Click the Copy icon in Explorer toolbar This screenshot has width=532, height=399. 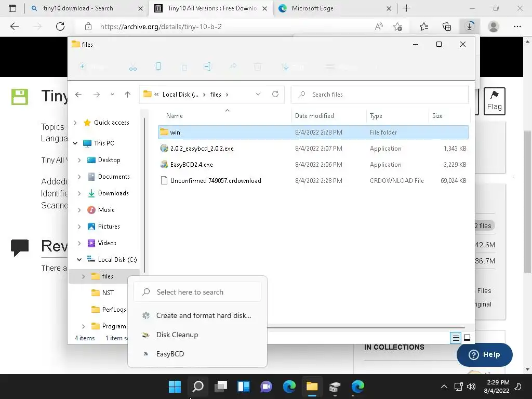coord(158,66)
